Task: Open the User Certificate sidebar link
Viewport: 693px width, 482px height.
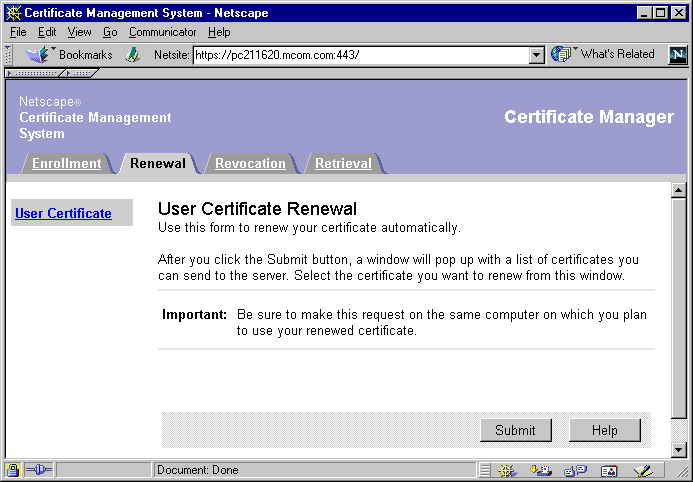Action: coord(63,213)
